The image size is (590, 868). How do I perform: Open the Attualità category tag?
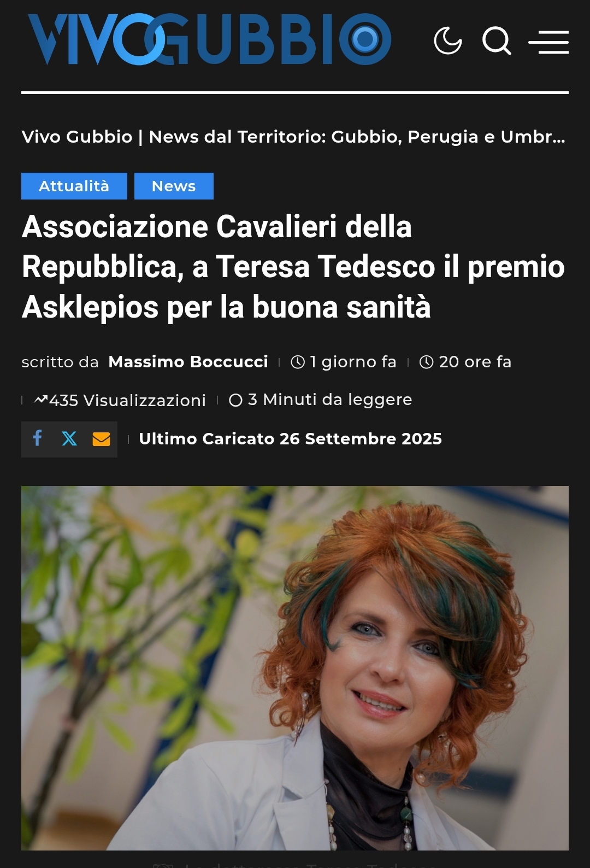pos(74,186)
